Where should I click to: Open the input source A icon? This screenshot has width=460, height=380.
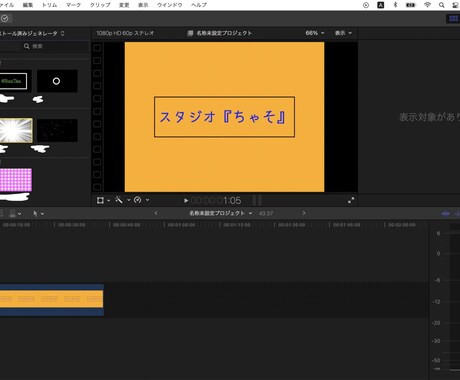pyautogui.click(x=380, y=5)
